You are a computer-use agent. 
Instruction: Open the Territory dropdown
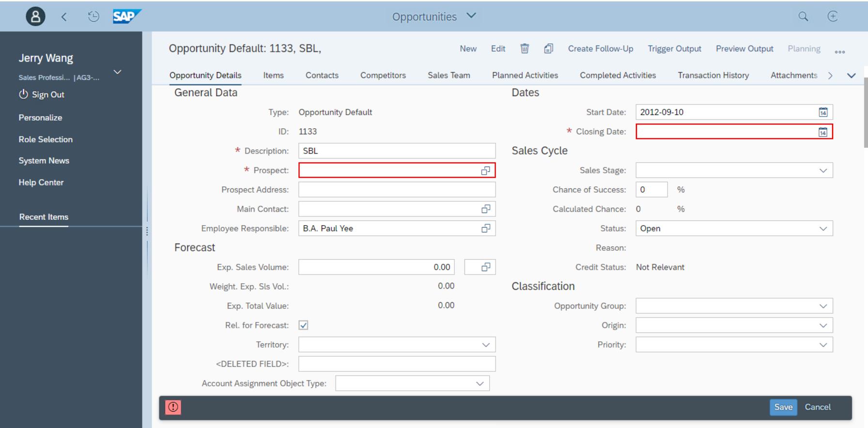pyautogui.click(x=486, y=345)
